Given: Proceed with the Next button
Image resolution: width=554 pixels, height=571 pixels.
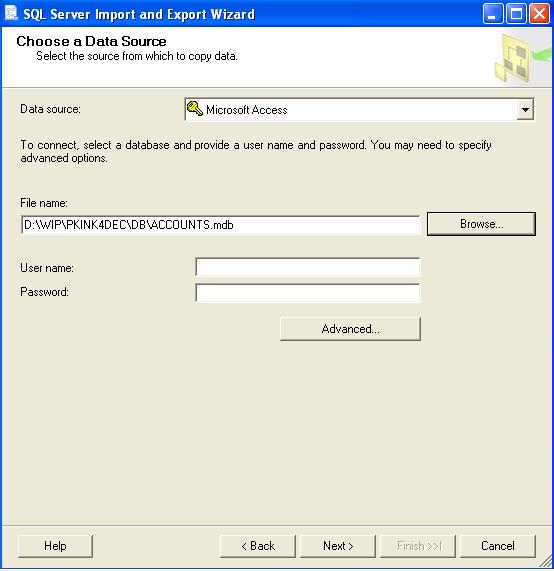Looking at the screenshot, I should click(338, 546).
